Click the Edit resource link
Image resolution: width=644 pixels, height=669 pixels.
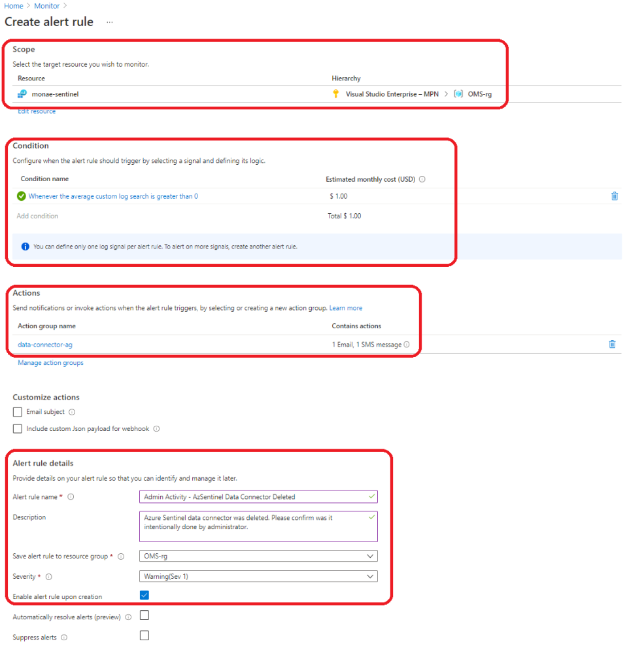click(37, 112)
